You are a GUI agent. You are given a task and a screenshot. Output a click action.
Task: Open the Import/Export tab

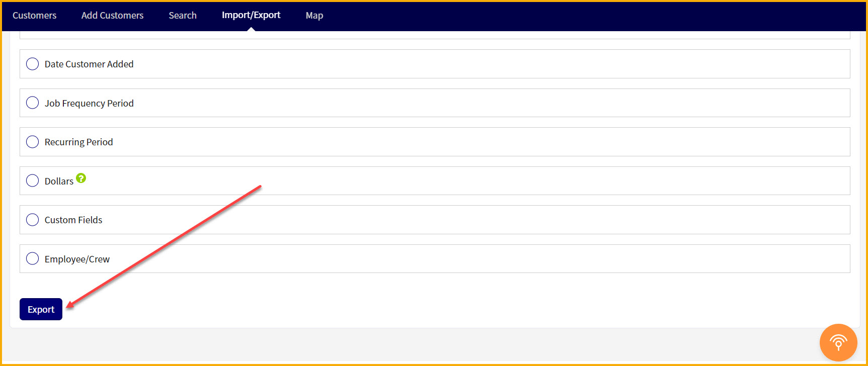[251, 15]
